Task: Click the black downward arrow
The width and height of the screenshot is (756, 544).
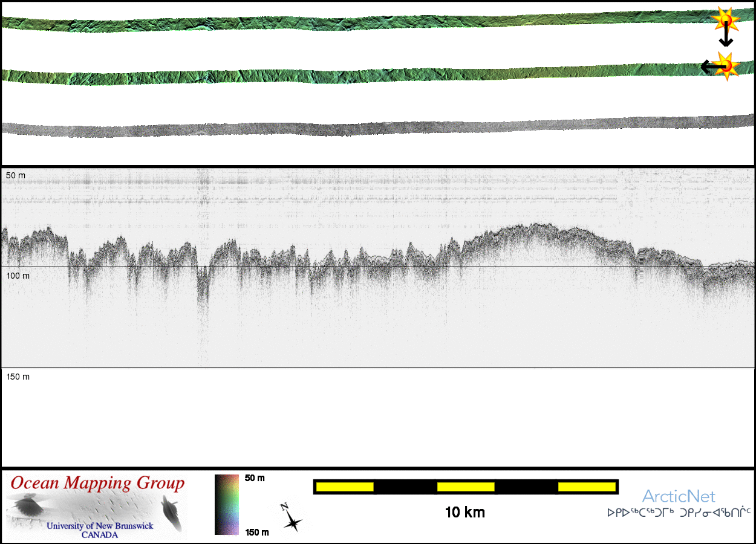Action: [x=726, y=39]
